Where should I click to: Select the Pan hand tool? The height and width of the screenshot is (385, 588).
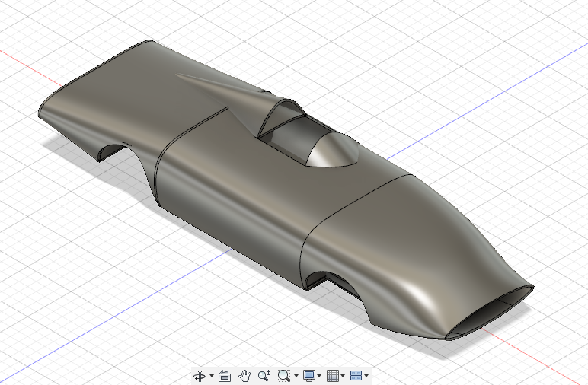pos(244,375)
